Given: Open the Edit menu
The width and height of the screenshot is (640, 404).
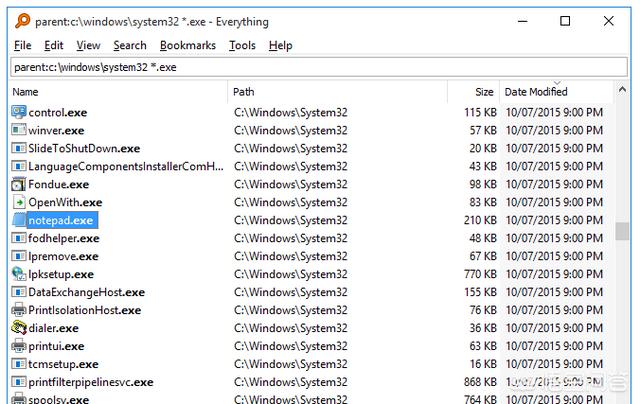Looking at the screenshot, I should [x=53, y=45].
